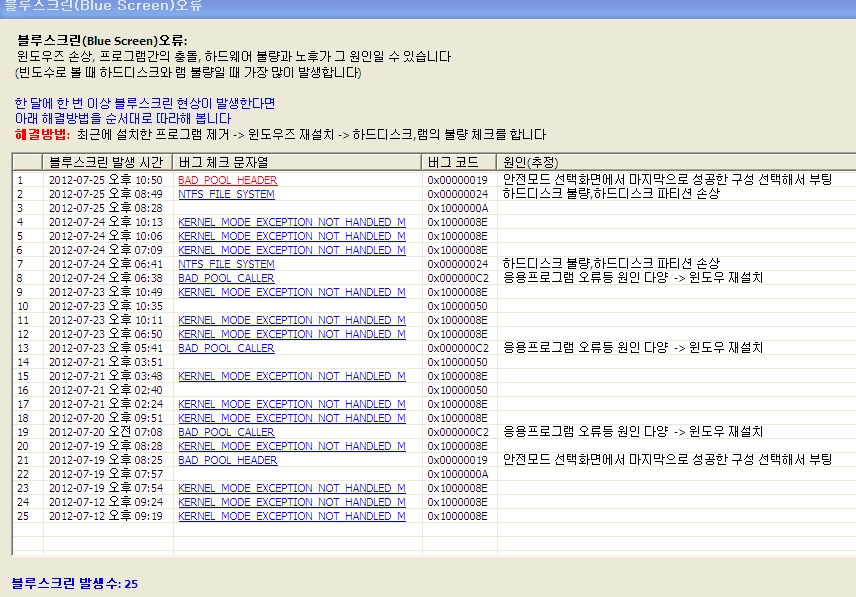Select time cell 2012-07-20 오전 07:08
This screenshot has width=856, height=597.
(x=106, y=432)
